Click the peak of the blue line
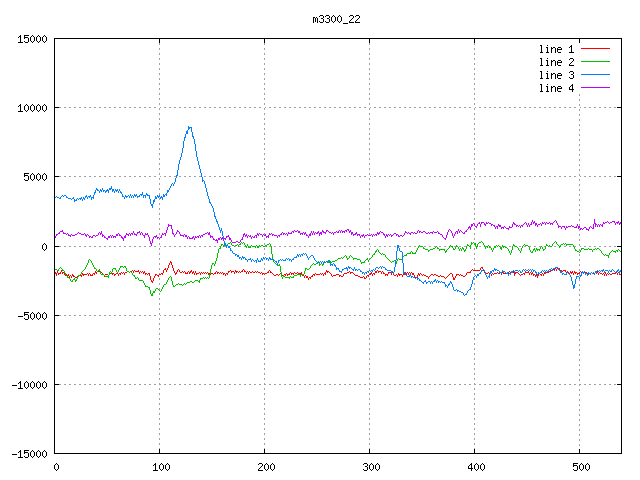This screenshot has width=640, height=480. [189, 127]
